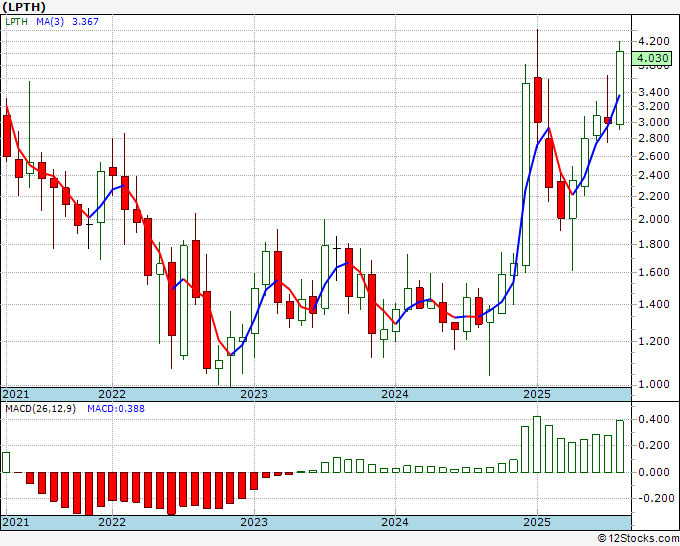Click the 1.800 price axis label
Image resolution: width=680 pixels, height=546 pixels.
pos(653,244)
